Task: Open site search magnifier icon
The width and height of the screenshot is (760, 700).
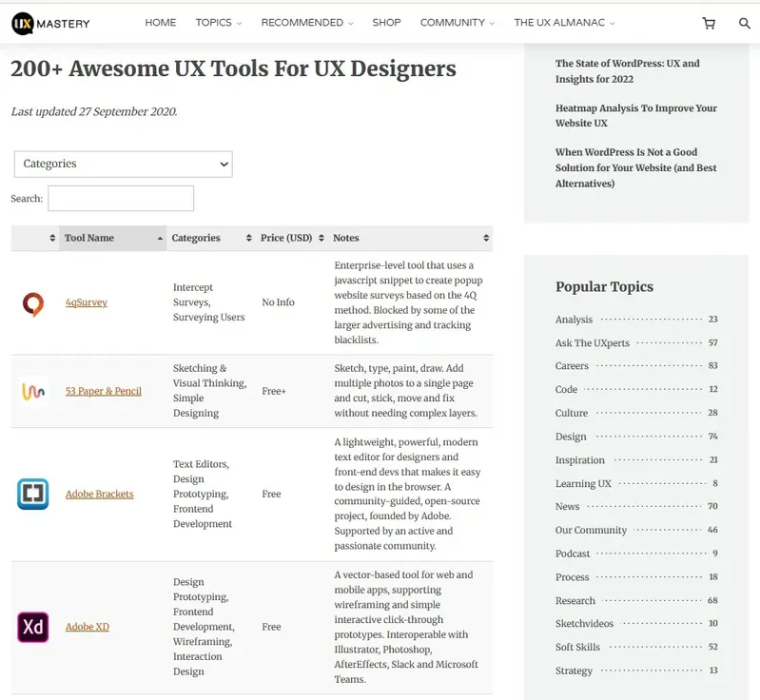Action: [x=744, y=23]
